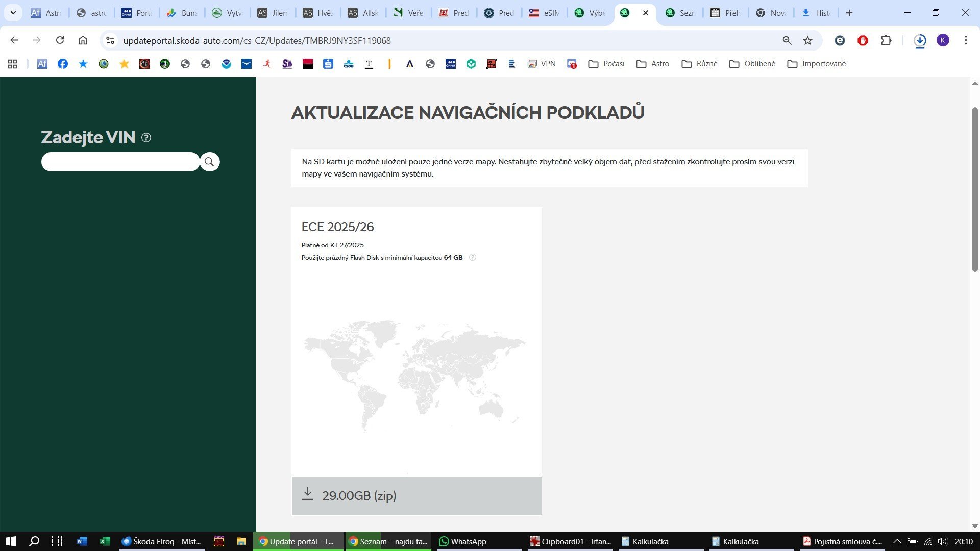
Task: Open the Facebook bookmark
Action: [x=63, y=64]
